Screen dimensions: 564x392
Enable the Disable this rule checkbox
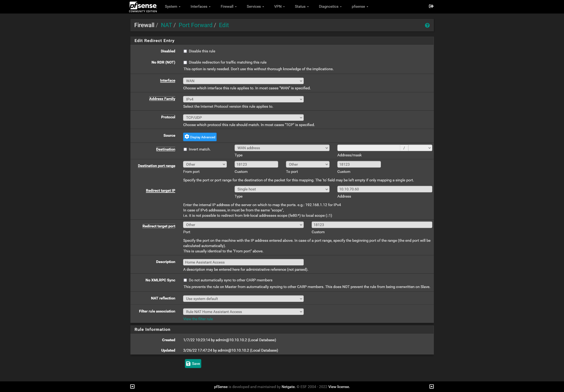point(185,51)
